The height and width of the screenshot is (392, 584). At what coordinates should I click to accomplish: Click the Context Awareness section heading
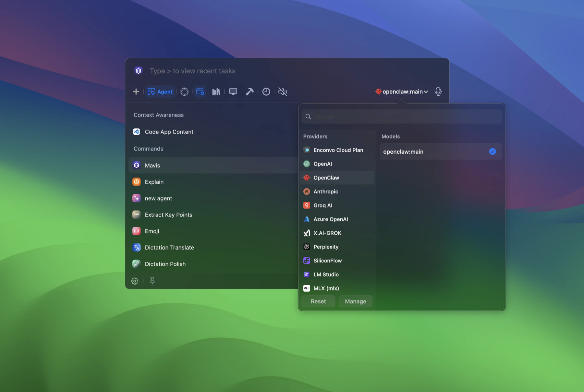(x=159, y=115)
